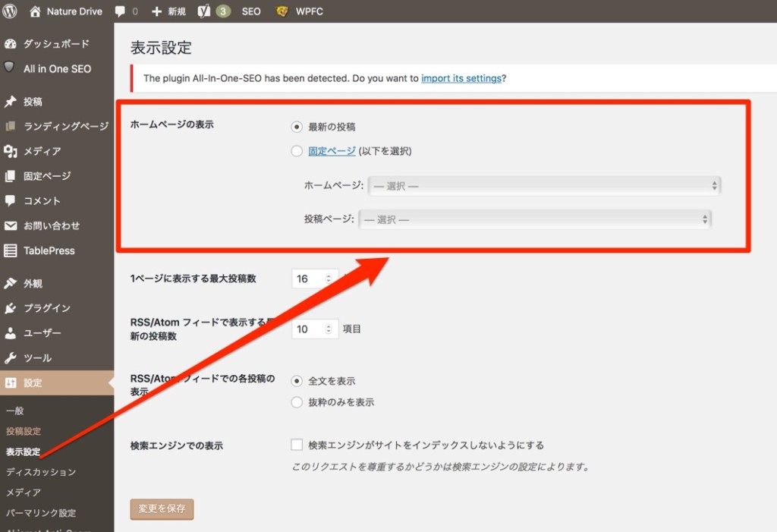Open the comments bubble icon in admin bar

(x=121, y=11)
